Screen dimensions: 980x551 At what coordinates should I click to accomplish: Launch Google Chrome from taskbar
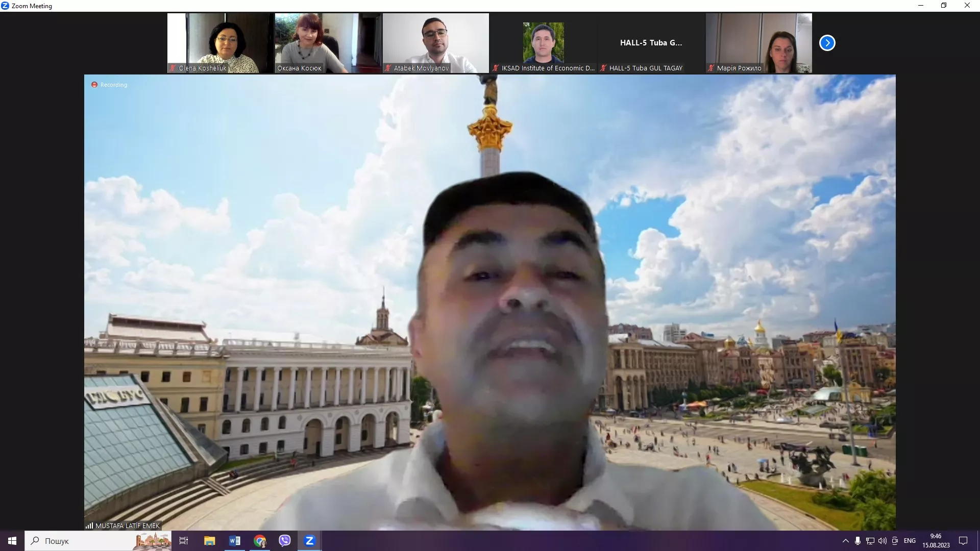click(x=260, y=541)
